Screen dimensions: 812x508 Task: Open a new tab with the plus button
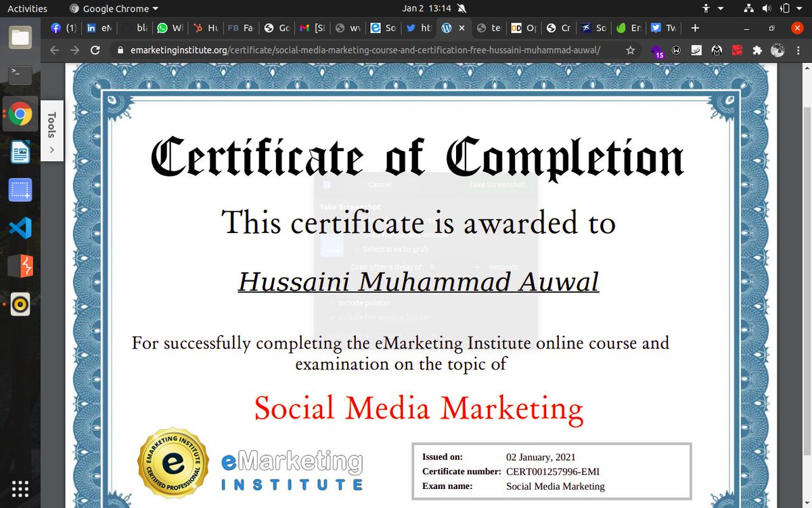(x=695, y=28)
